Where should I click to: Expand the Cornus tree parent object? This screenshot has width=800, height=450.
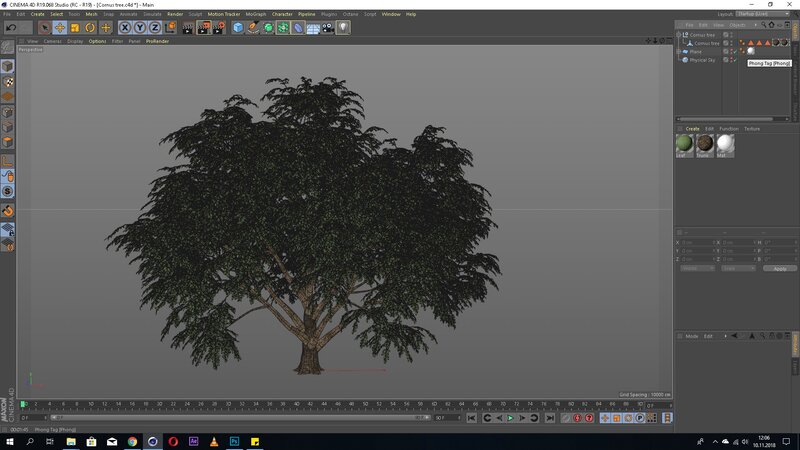(x=679, y=35)
